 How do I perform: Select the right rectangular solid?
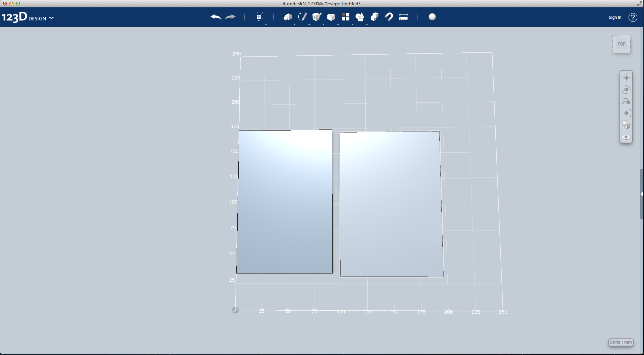(x=391, y=204)
